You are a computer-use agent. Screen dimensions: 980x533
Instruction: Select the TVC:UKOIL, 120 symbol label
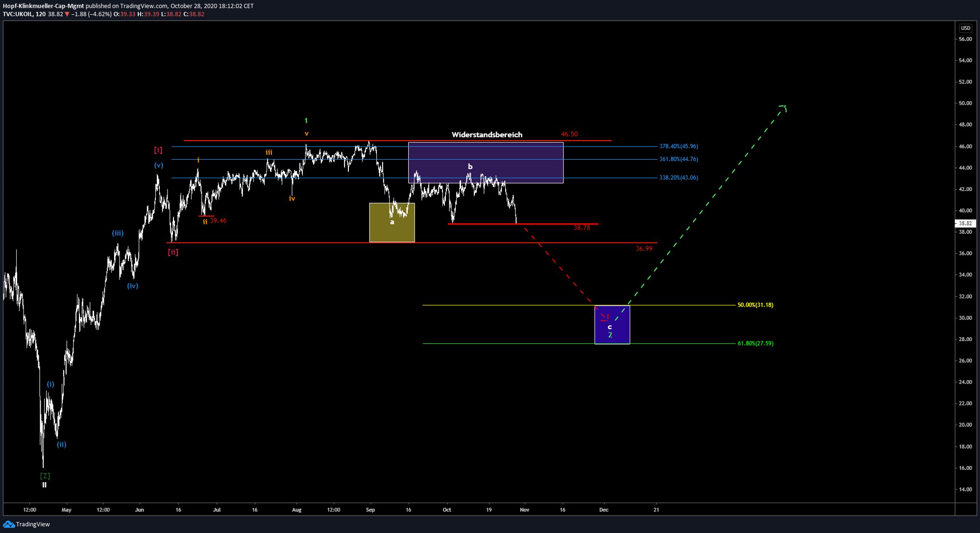tap(24, 14)
